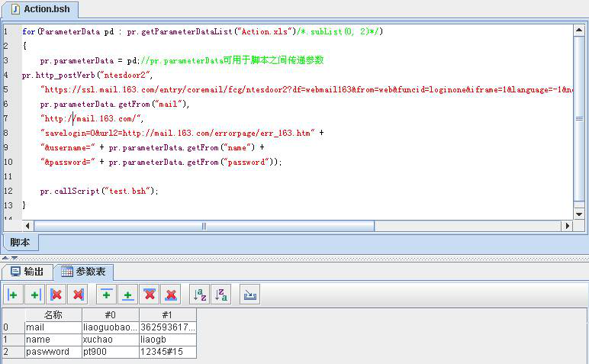The width and height of the screenshot is (589, 364).
Task: Click the insert-row-below icon (plus above line)
Action: [x=128, y=295]
